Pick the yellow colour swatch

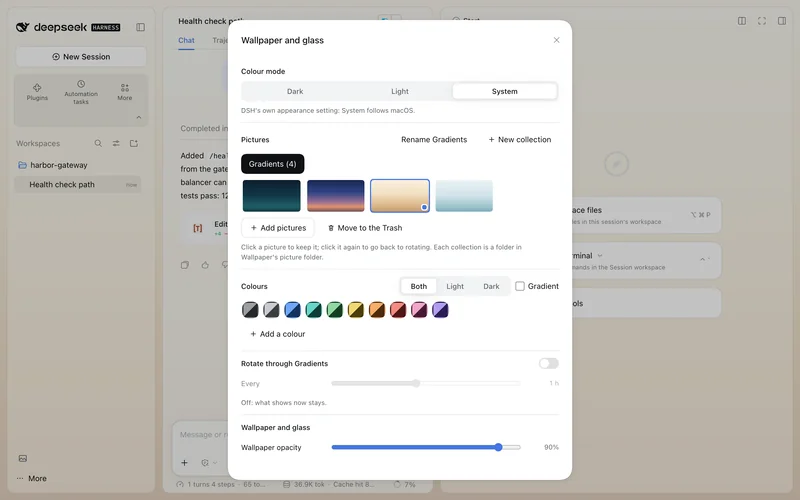click(356, 310)
